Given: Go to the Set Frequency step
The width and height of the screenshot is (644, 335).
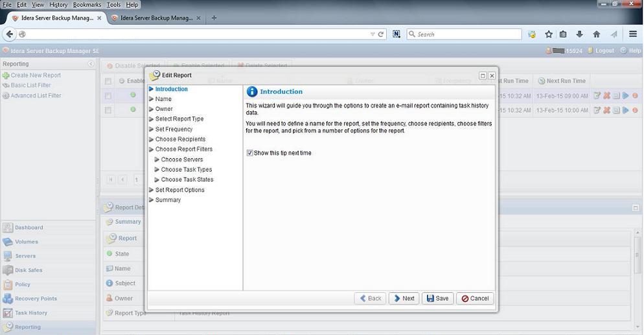Looking at the screenshot, I should (174, 129).
